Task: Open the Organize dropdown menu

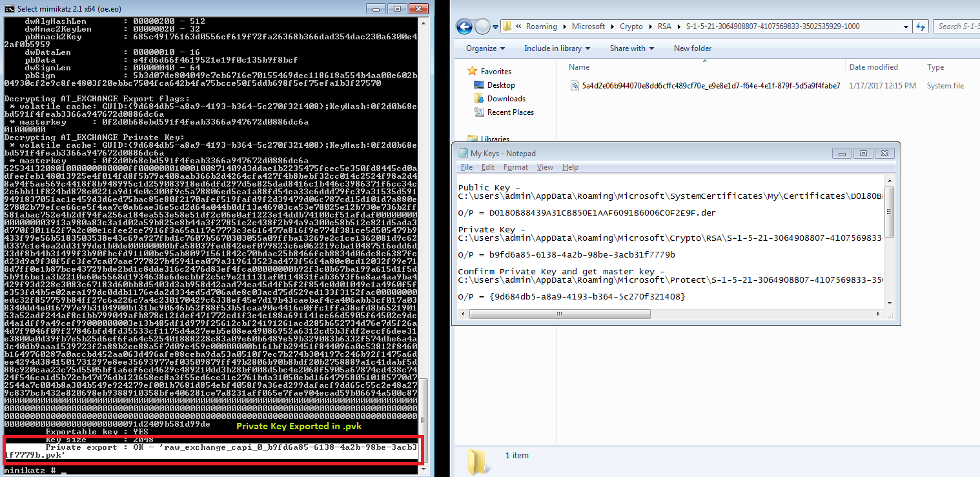Action: point(485,48)
